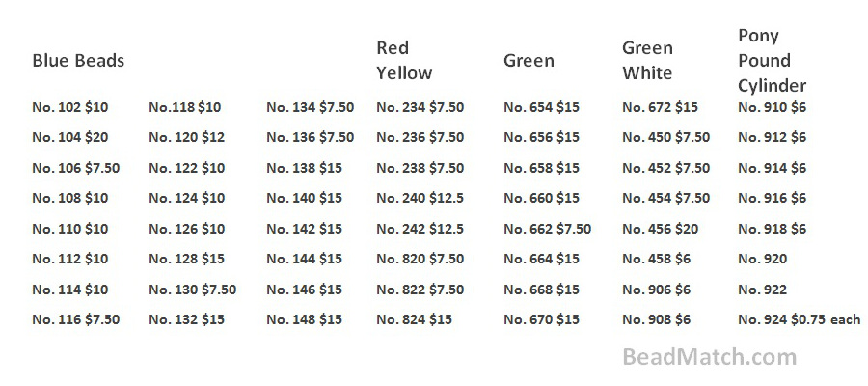The height and width of the screenshot is (386, 868).
Task: Select the No. 104 $20 entry
Action: pyautogui.click(x=69, y=137)
